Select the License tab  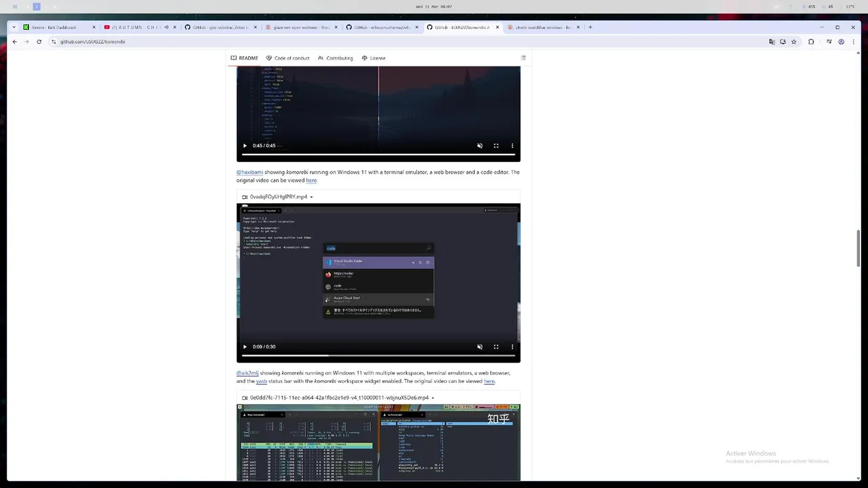pos(374,58)
